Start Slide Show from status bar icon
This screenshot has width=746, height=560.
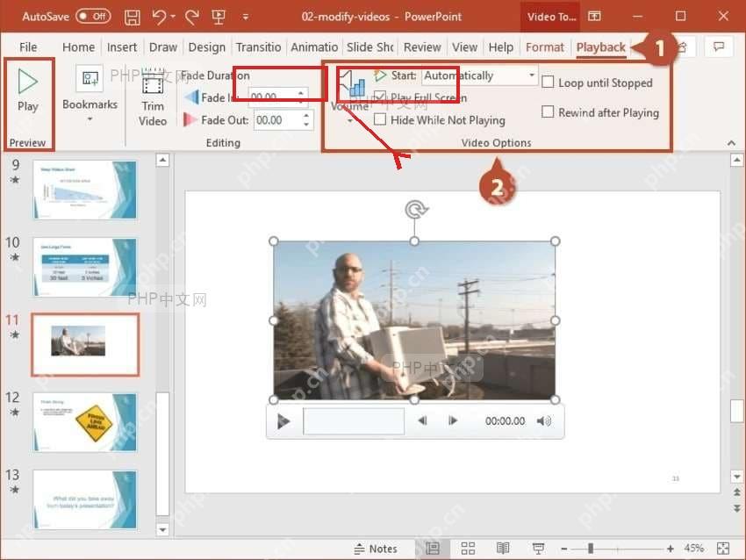[x=538, y=549]
